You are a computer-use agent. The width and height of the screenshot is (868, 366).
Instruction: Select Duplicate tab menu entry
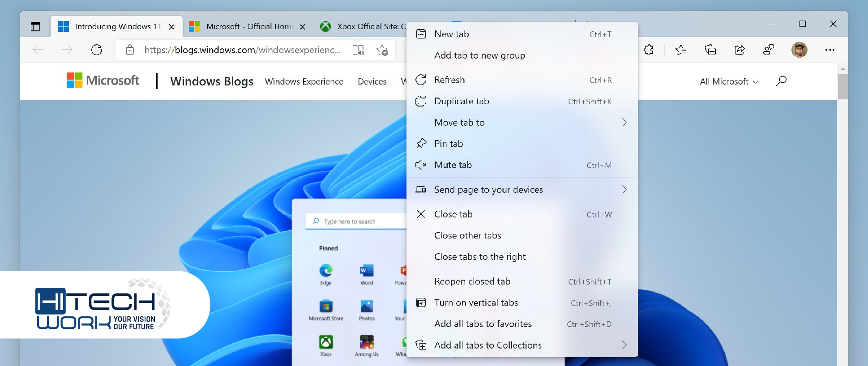coord(522,101)
